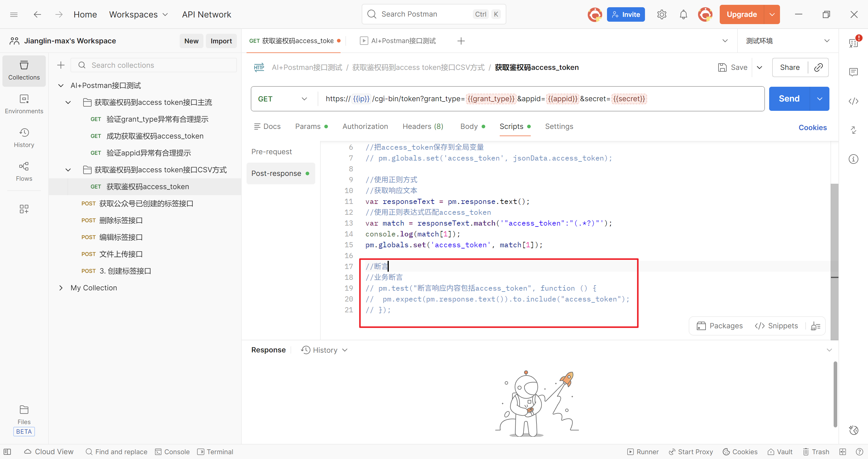868x459 pixels.
Task: Focus the Search Postman field
Action: pyautogui.click(x=434, y=14)
